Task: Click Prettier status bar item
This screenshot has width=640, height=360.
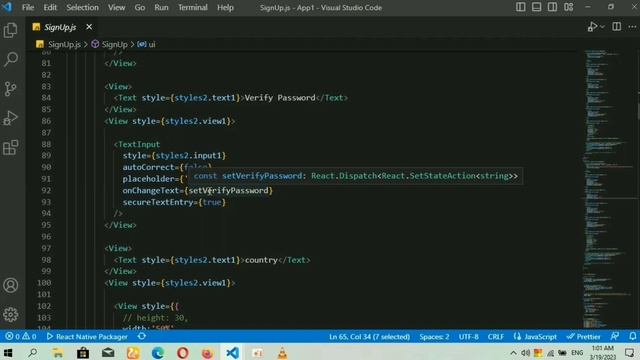Action: point(584,337)
